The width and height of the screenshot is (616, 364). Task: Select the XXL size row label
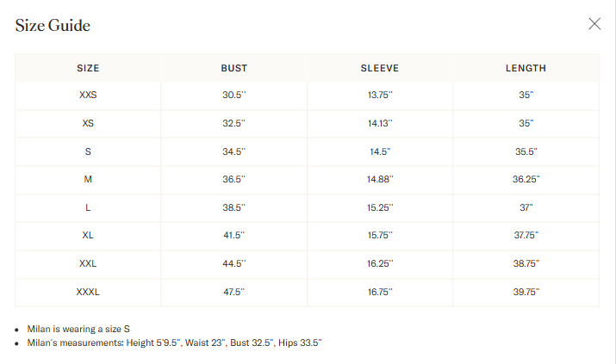pyautogui.click(x=88, y=263)
